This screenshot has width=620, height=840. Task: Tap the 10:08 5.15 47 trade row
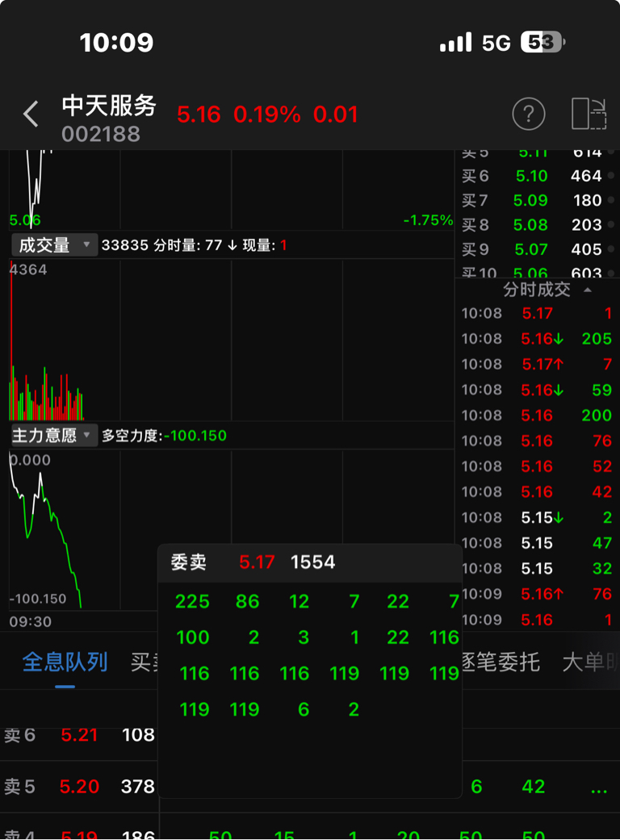537,543
